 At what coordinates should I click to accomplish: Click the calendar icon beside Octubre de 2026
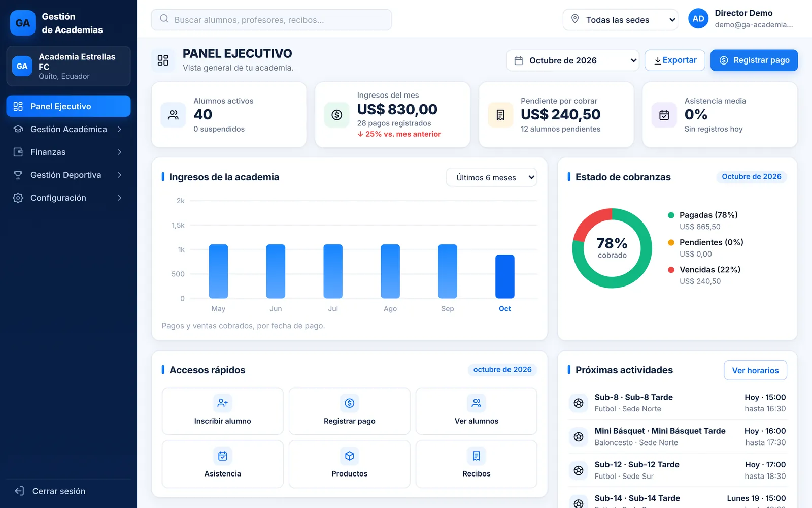[519, 60]
